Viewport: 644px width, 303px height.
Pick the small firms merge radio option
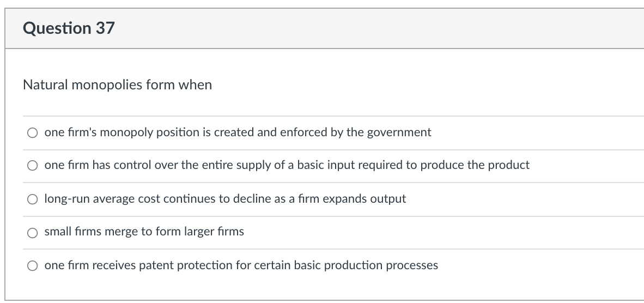pos(33,232)
